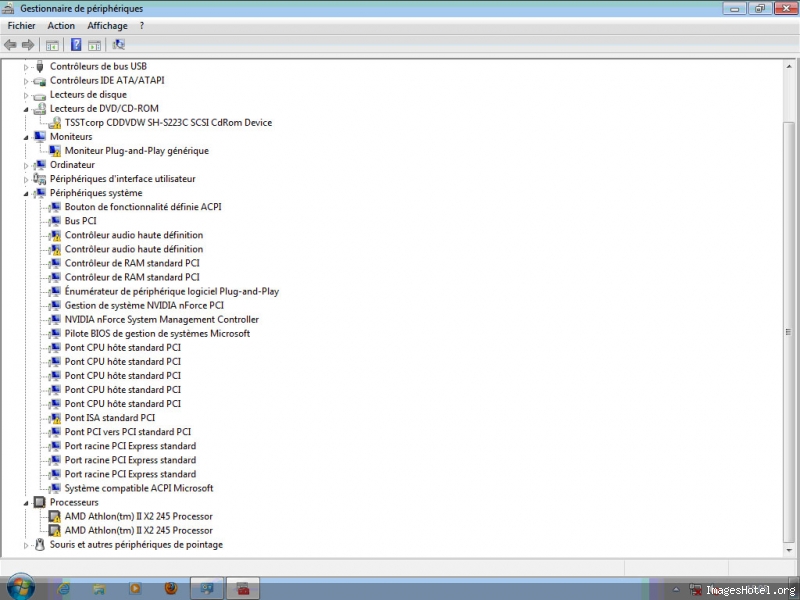This screenshot has width=800, height=600.
Task: Select the Périphériques système label
Action: pyautogui.click(x=96, y=193)
